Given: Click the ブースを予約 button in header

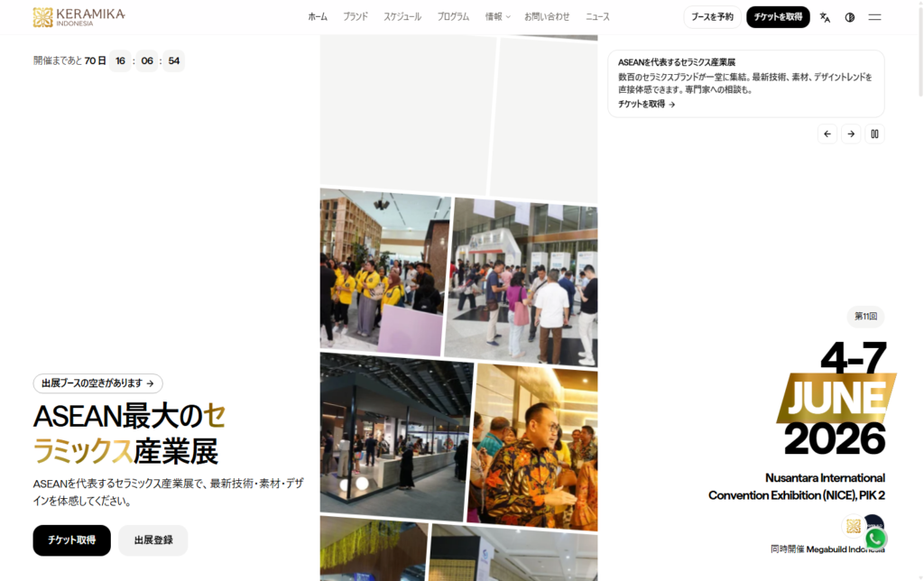Looking at the screenshot, I should [x=712, y=17].
